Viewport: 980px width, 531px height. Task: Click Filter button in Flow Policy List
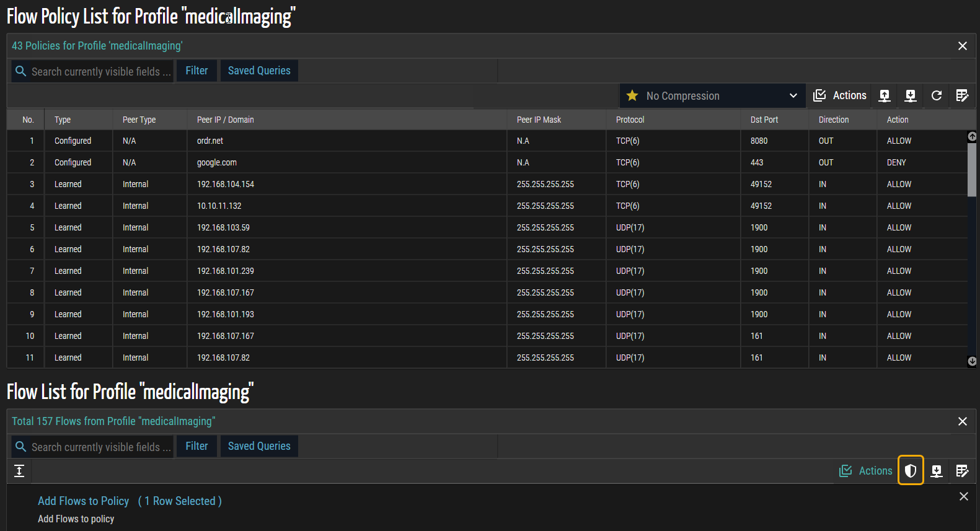(196, 71)
